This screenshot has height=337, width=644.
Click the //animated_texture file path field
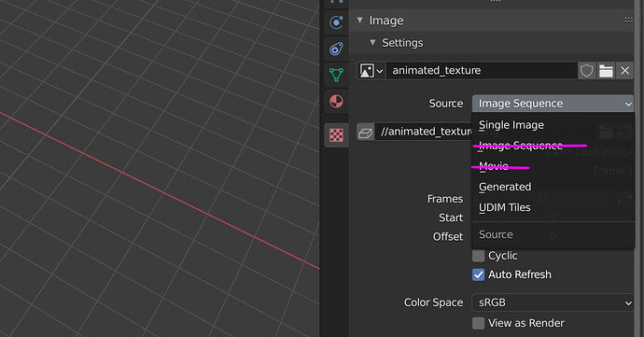point(423,132)
